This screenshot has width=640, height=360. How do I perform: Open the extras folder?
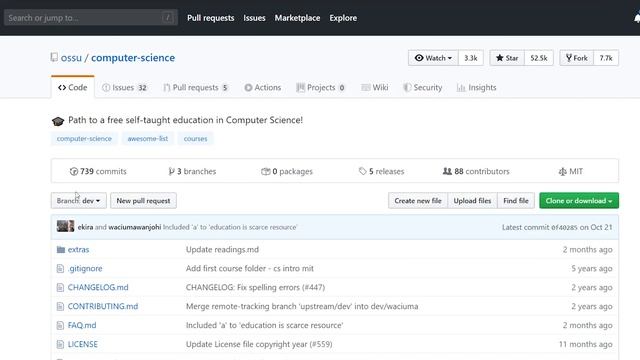(x=78, y=249)
